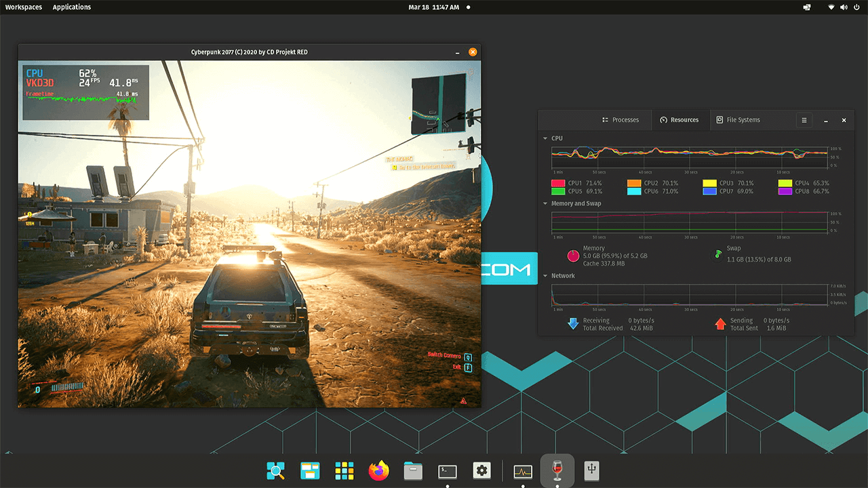Change the CPU1 red color swatch
The height and width of the screenshot is (488, 868).
click(558, 183)
